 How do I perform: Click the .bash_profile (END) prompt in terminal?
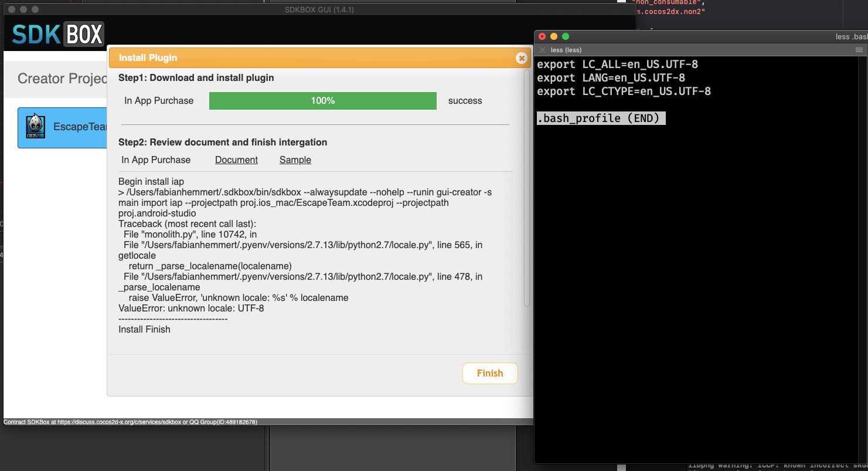coord(601,118)
